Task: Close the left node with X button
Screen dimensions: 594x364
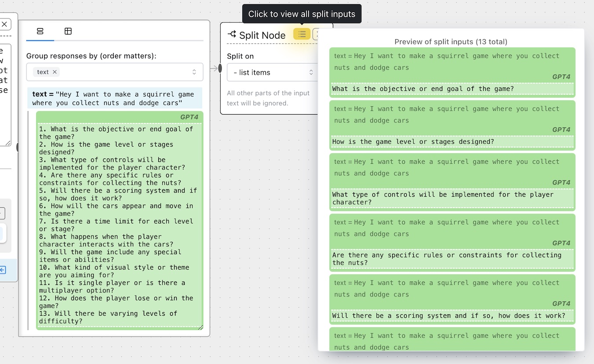Action: click(x=4, y=24)
